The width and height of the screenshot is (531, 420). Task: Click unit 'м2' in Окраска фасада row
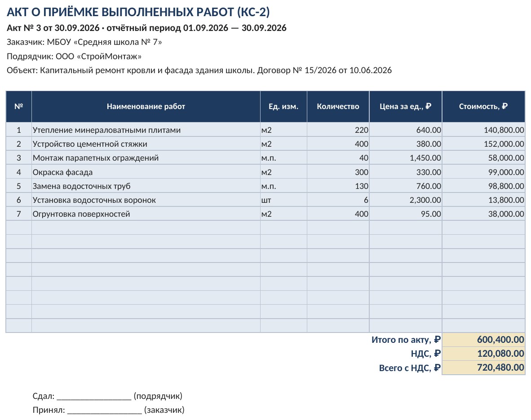pyautogui.click(x=283, y=172)
